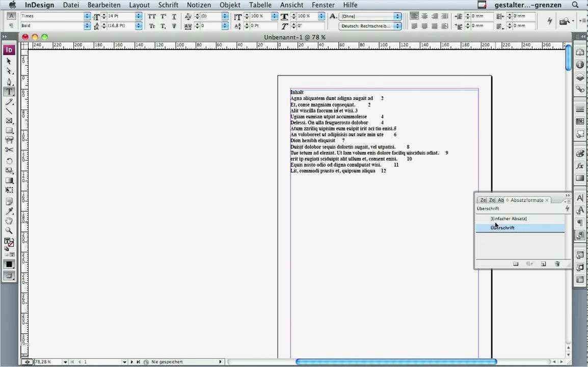Open the [Ohne] character style dropdown

[397, 16]
